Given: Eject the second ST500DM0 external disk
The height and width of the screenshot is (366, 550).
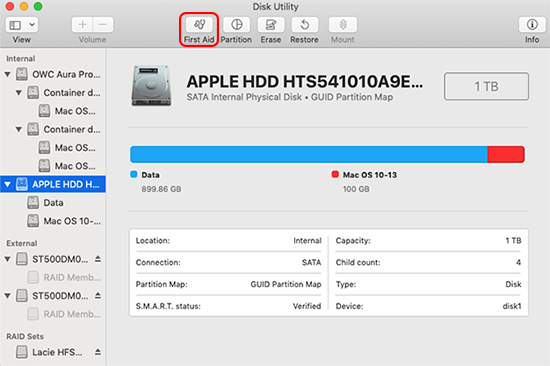Looking at the screenshot, I should click(x=98, y=295).
